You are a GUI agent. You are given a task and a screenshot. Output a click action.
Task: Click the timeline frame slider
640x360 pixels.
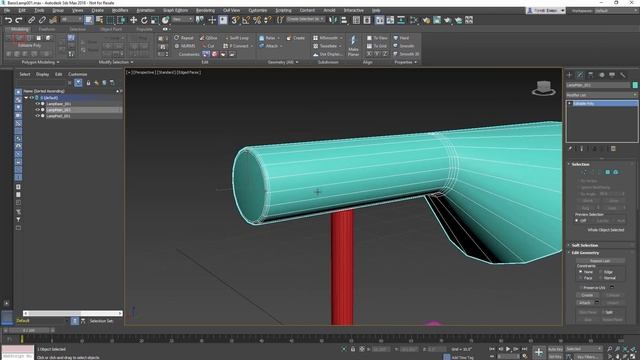tap(29, 330)
